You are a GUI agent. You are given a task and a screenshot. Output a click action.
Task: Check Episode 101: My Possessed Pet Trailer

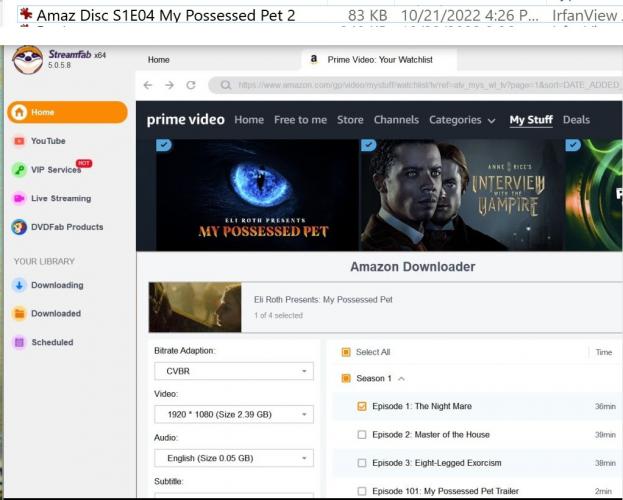pyautogui.click(x=362, y=491)
